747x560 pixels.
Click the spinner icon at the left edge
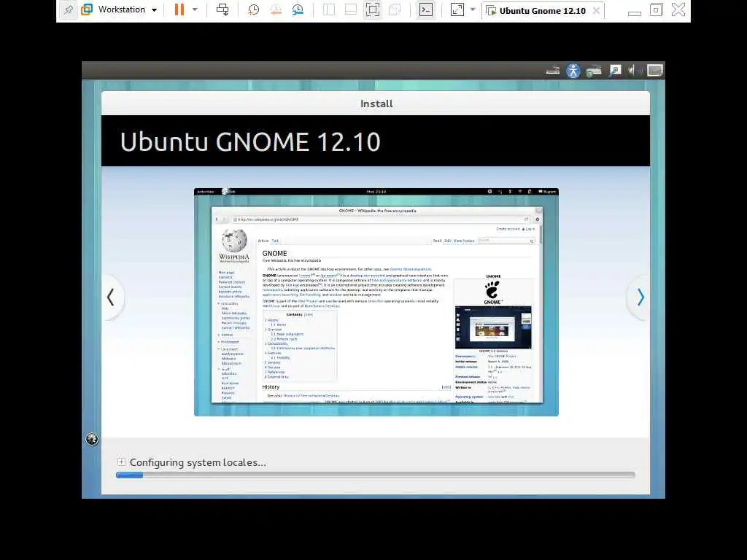[x=92, y=439]
